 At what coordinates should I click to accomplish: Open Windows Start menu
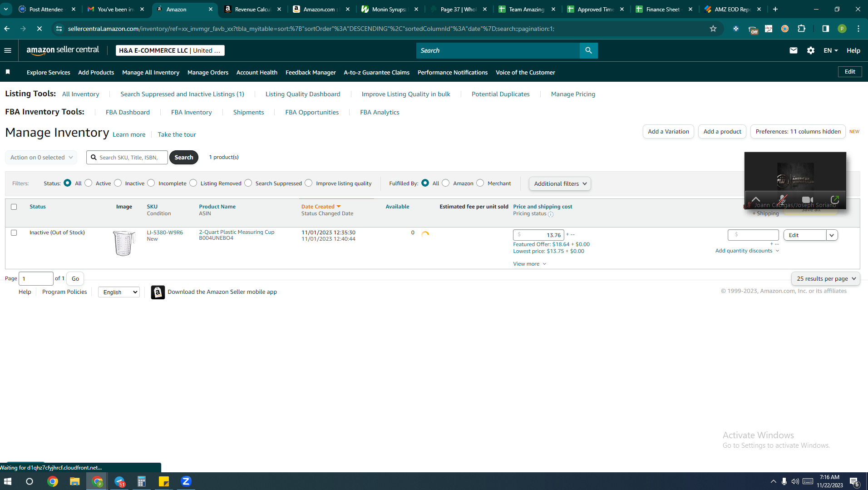[x=7, y=481]
